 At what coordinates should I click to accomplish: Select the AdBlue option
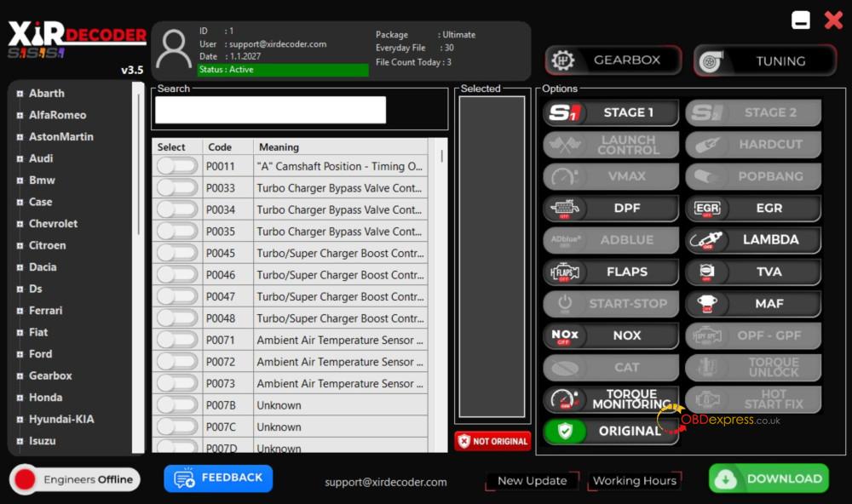[611, 240]
